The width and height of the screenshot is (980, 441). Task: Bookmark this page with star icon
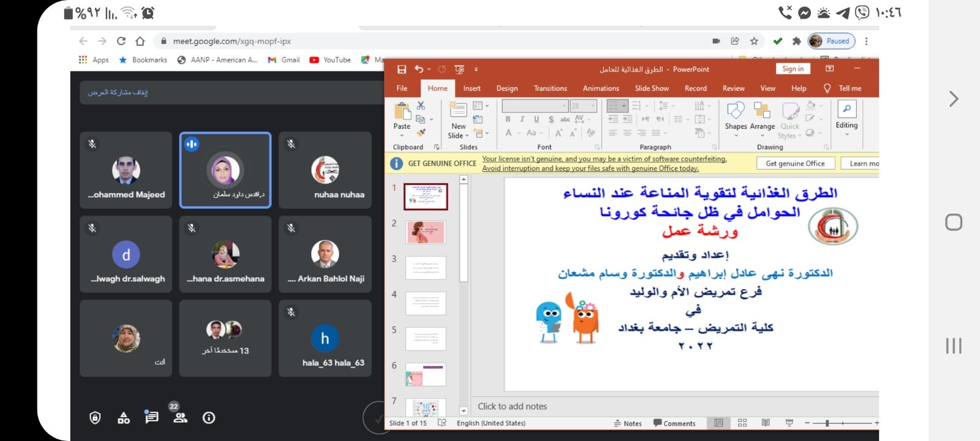(x=754, y=41)
